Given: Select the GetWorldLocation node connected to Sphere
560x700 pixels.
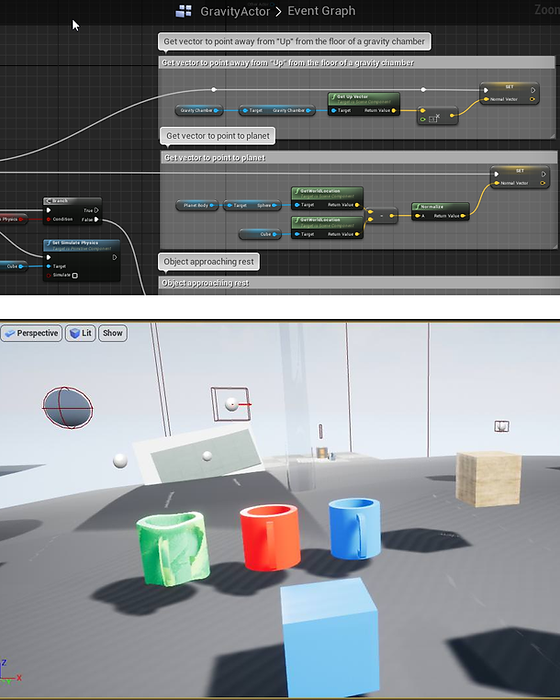Looking at the screenshot, I should click(327, 198).
